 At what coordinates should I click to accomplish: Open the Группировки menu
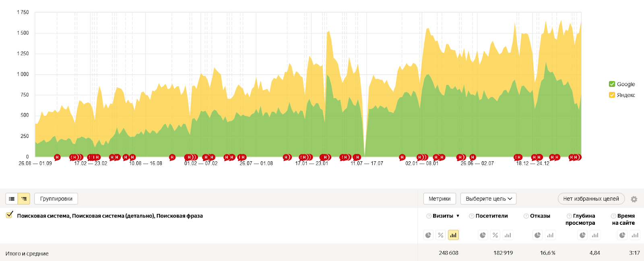pos(56,199)
